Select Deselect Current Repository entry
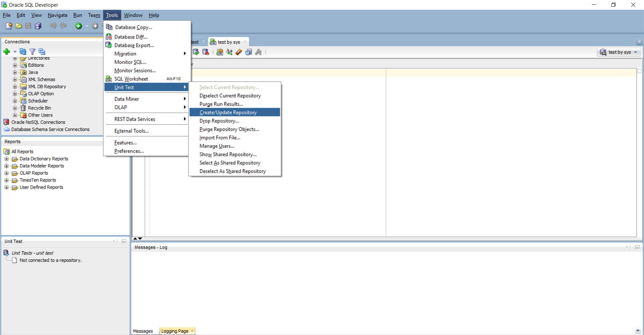This screenshot has width=644, height=335. click(235, 95)
